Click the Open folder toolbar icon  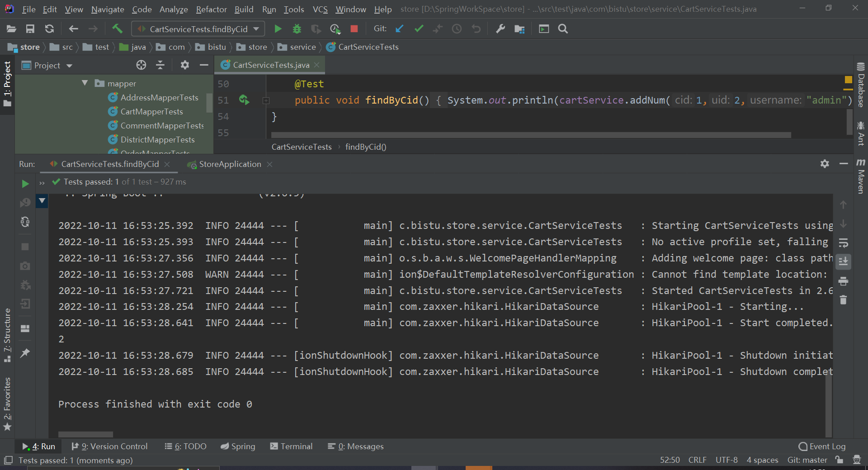tap(11, 29)
